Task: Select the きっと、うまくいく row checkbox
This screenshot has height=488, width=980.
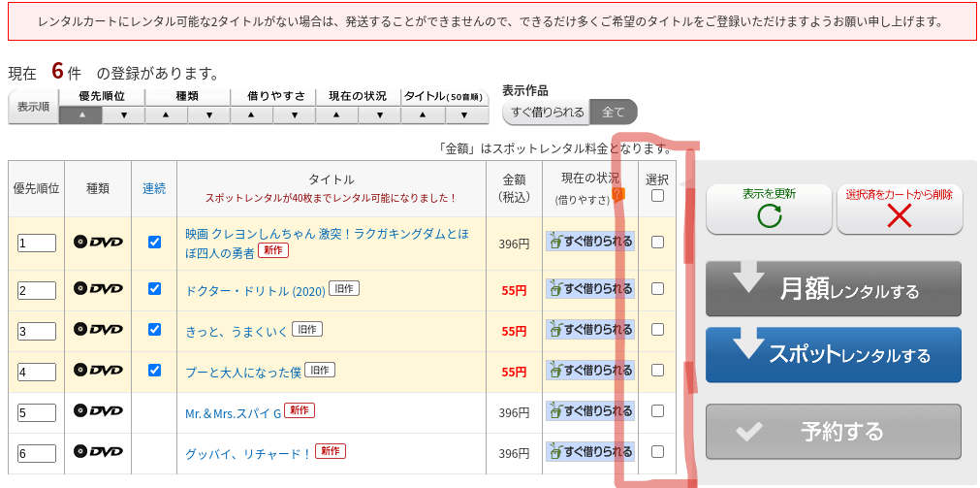Action: 657,329
